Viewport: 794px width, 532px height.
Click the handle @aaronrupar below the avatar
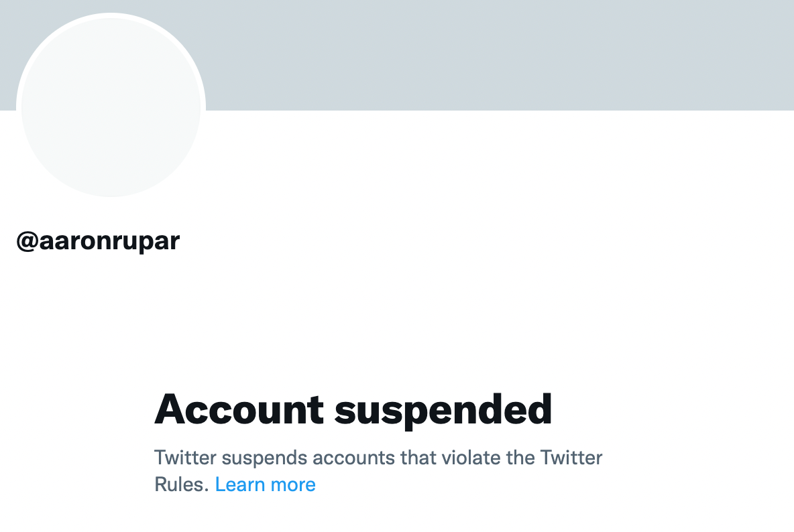coord(97,241)
